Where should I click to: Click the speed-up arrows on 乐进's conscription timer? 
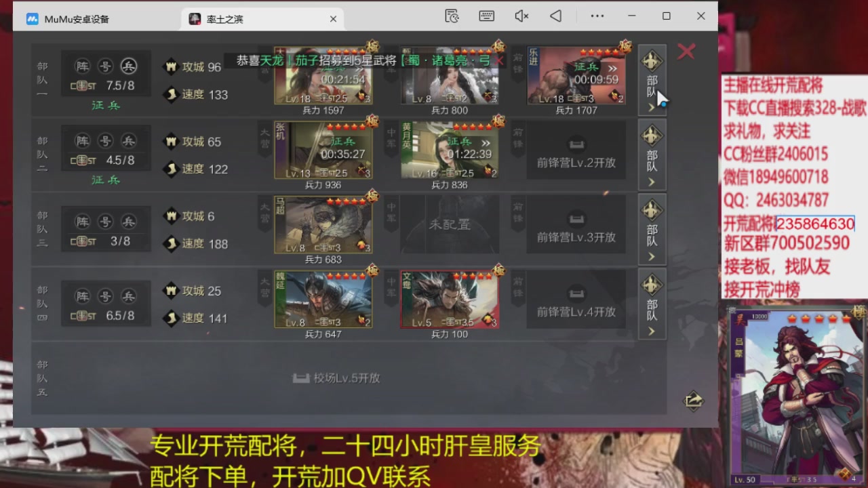click(x=612, y=68)
